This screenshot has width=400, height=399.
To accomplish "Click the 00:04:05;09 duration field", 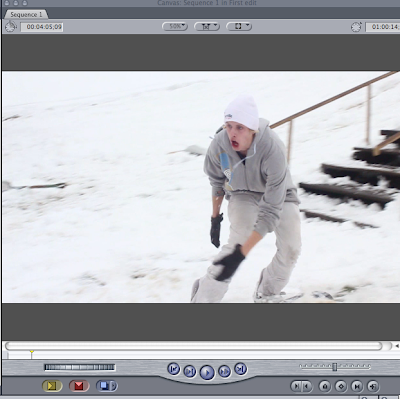I will (42, 27).
